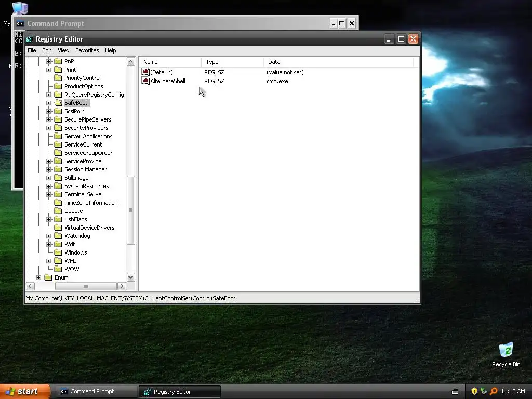
Task: Open the Edit menu
Action: pos(47,50)
